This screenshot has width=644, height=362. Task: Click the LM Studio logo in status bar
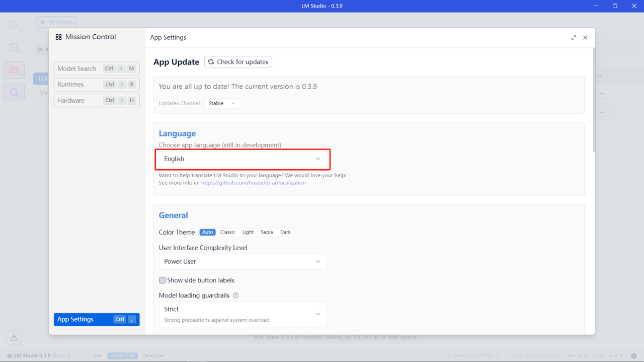click(10, 355)
